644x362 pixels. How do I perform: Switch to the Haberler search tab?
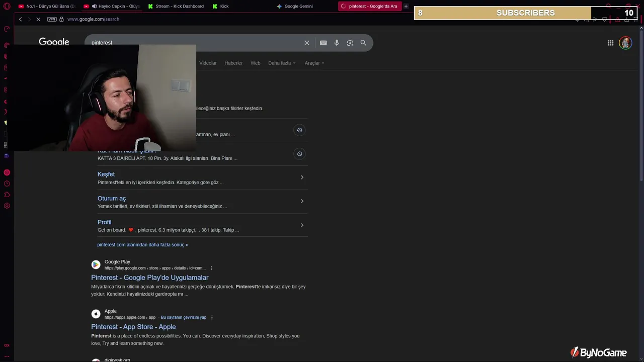tap(233, 63)
